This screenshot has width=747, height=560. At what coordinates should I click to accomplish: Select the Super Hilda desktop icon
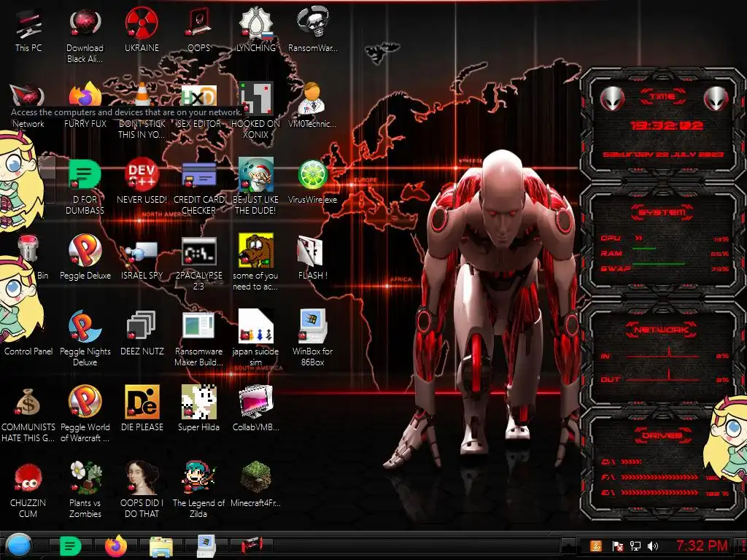(x=198, y=408)
